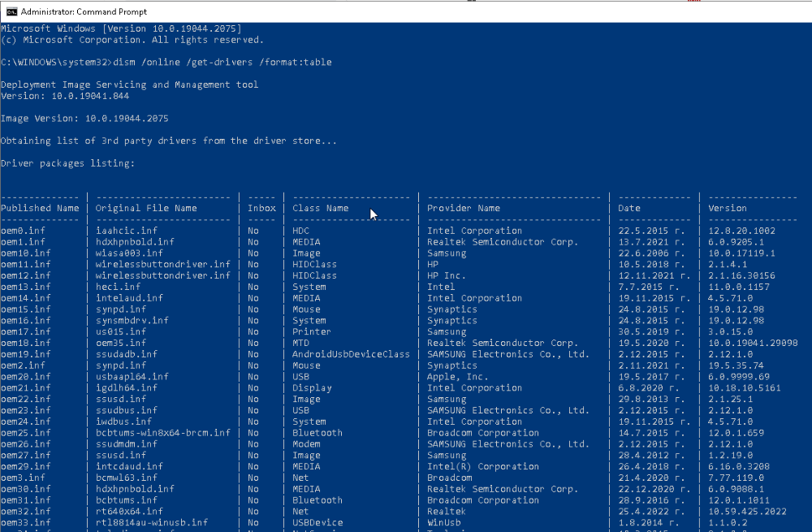Click the oem35.inf original file name
The image size is (812, 532).
[121, 343]
